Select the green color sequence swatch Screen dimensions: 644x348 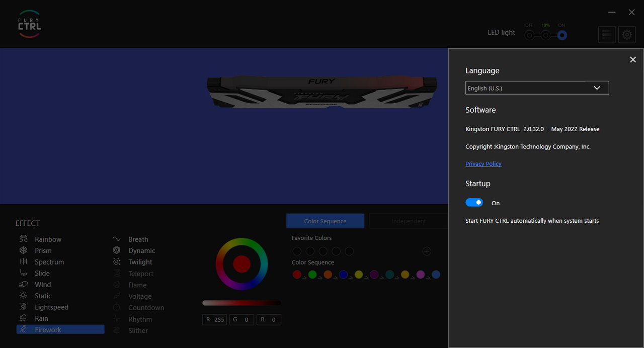tap(312, 274)
